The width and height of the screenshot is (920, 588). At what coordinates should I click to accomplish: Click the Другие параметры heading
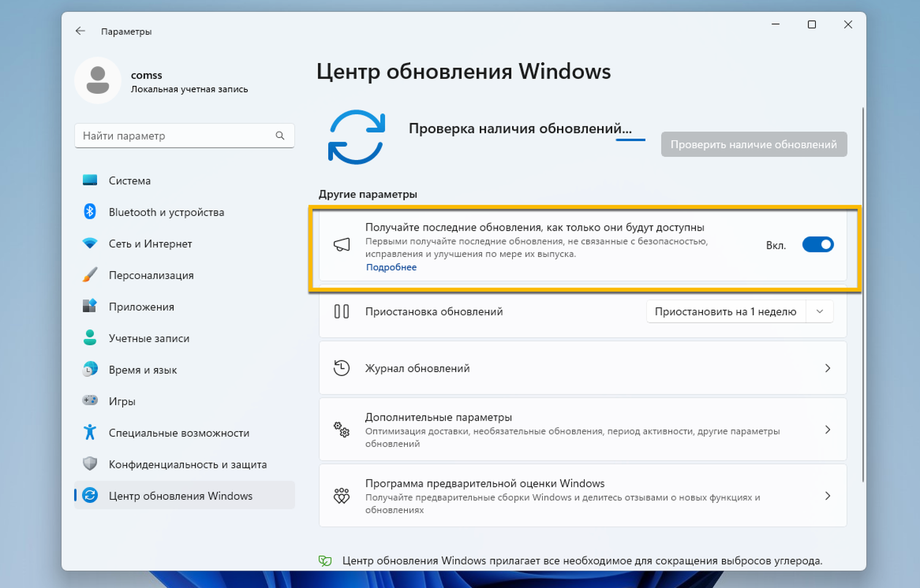click(368, 194)
